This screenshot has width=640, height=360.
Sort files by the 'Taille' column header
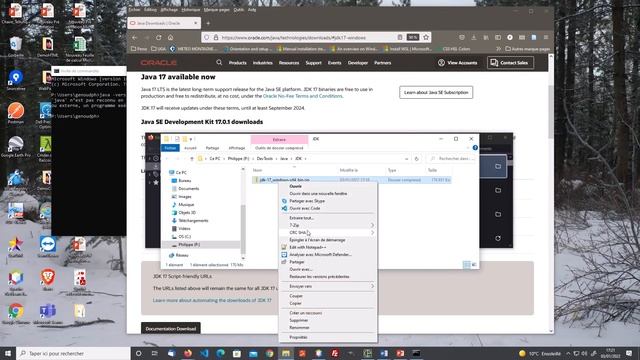pyautogui.click(x=432, y=170)
